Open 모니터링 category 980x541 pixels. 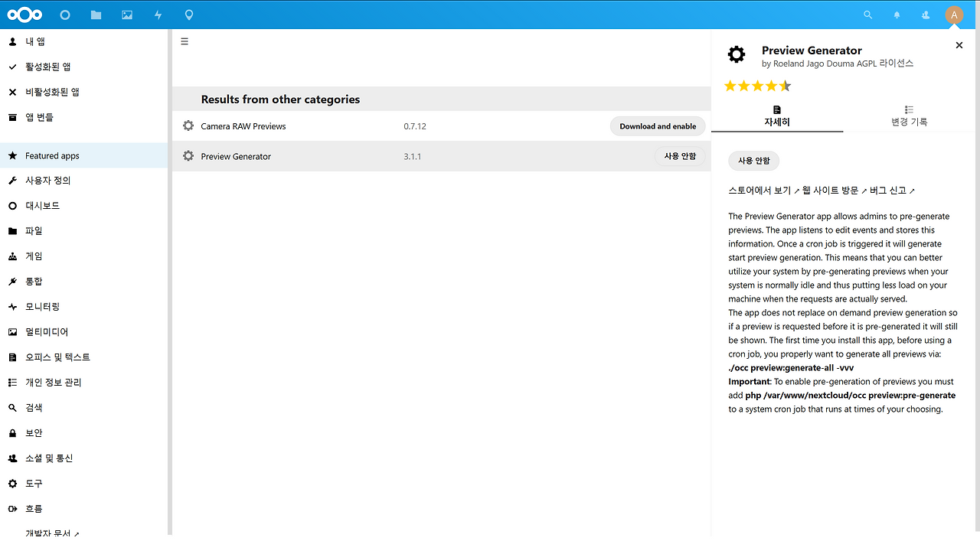click(x=83, y=307)
